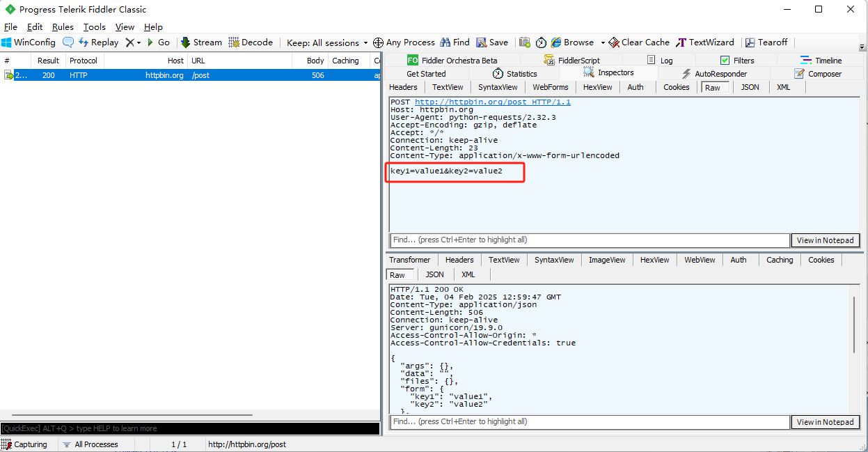
Task: Open the AutoResponder tab
Action: coord(714,74)
